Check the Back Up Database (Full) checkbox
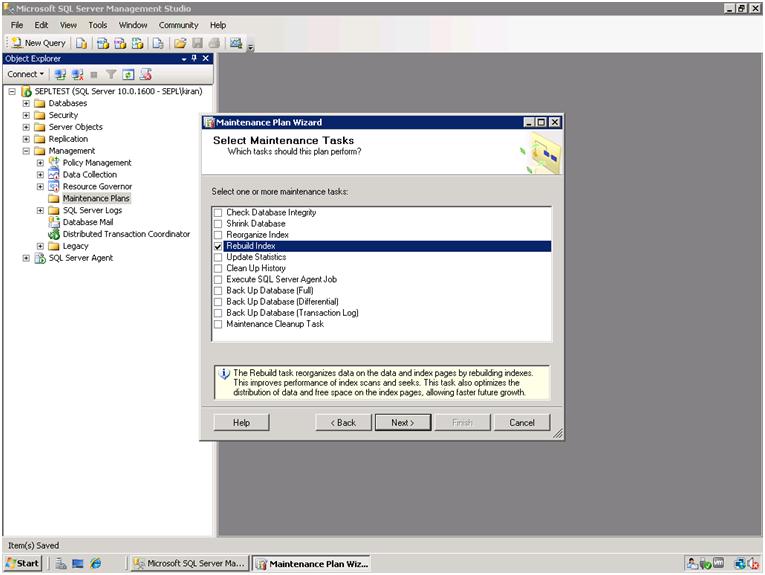Screen dimensions: 765x575 pyautogui.click(x=218, y=291)
